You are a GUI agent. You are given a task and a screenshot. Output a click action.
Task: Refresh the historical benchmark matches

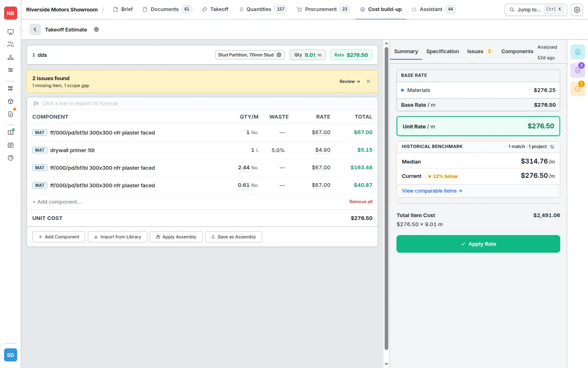[552, 146]
